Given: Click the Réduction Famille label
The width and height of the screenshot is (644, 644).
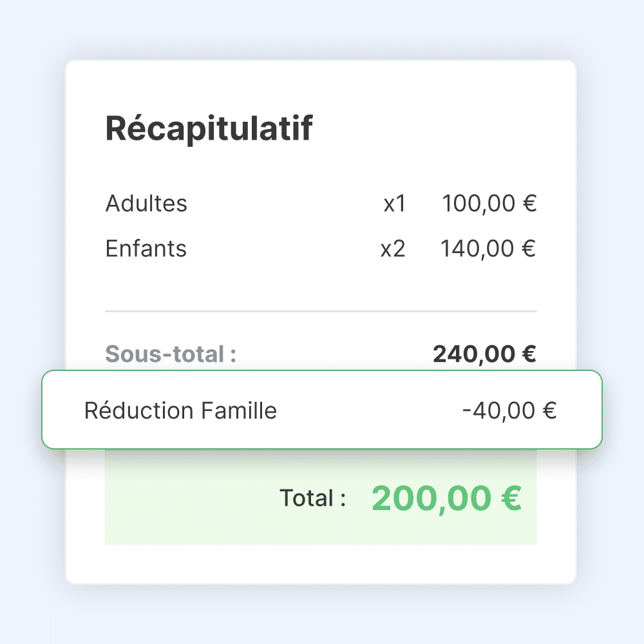Looking at the screenshot, I should (180, 410).
